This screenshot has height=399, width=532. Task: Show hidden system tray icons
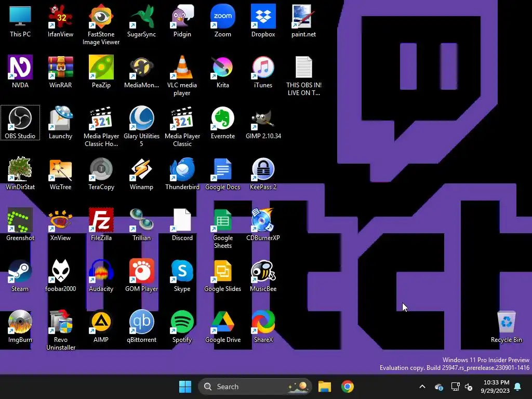tap(422, 387)
